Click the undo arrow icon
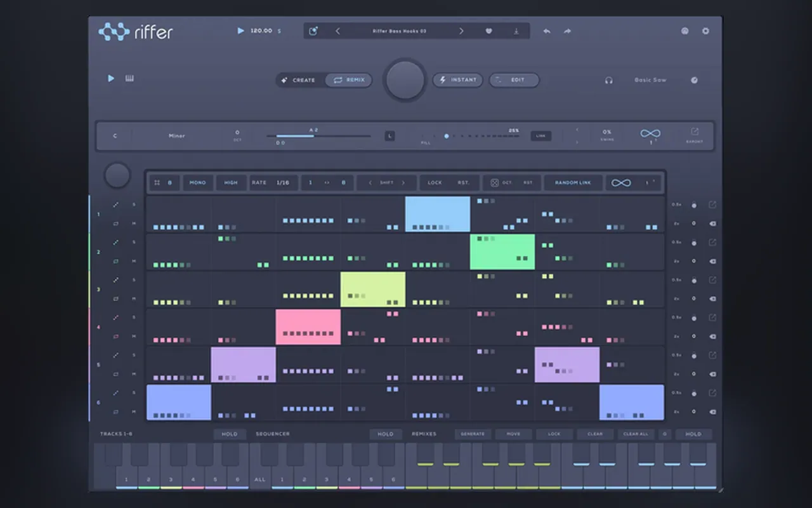Screen dimensions: 812x508 pyautogui.click(x=547, y=31)
